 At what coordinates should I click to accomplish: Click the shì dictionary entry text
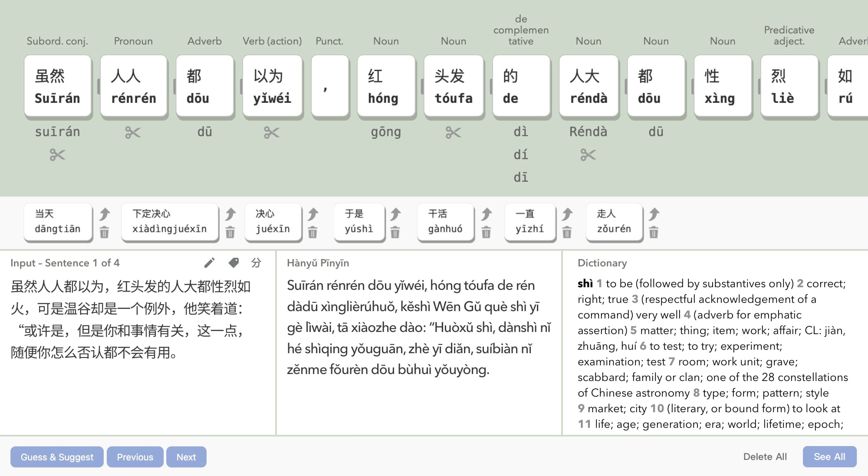713,354
